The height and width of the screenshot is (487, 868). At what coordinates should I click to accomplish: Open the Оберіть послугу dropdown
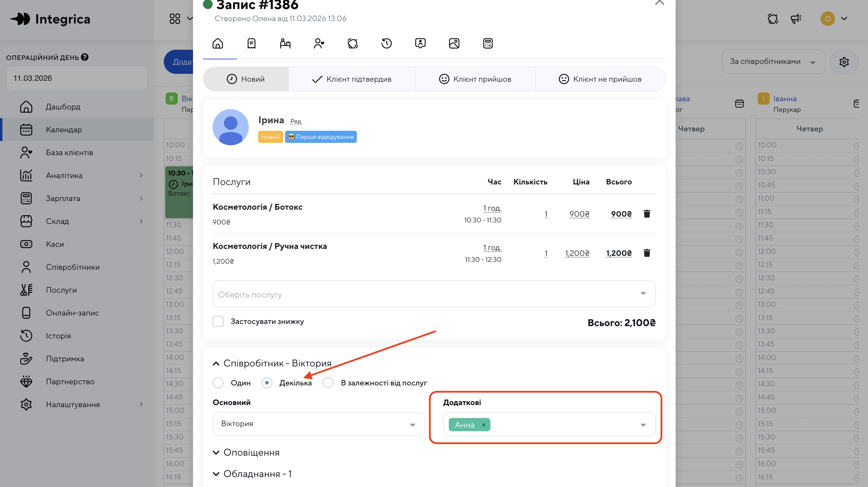(x=434, y=294)
